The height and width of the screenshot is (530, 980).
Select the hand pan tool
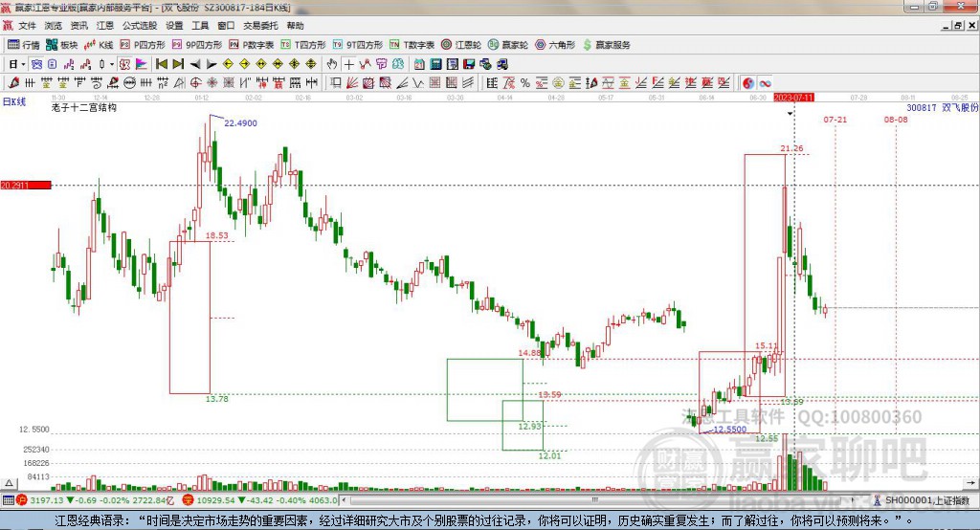[x=332, y=64]
